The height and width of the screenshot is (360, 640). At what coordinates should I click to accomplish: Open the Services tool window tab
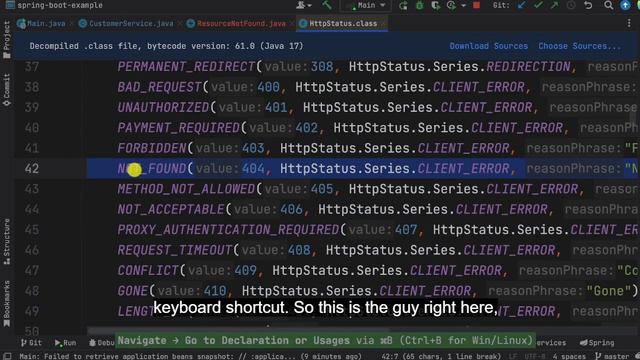pyautogui.click(x=551, y=343)
